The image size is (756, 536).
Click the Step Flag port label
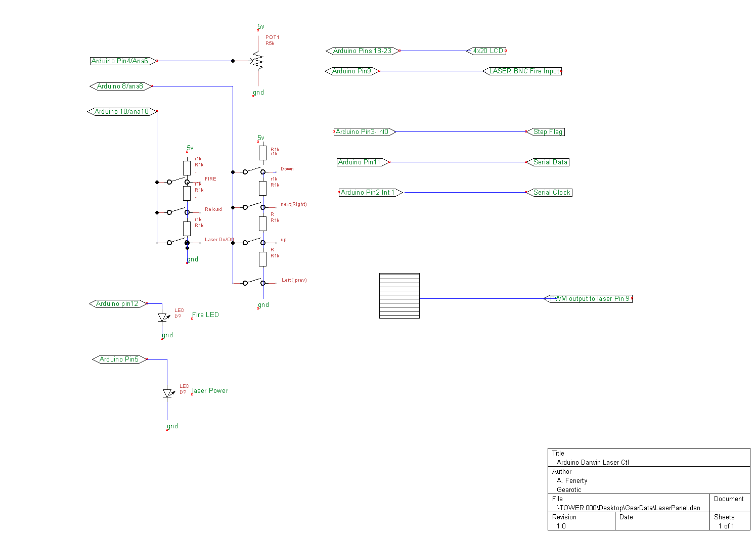[x=547, y=132]
